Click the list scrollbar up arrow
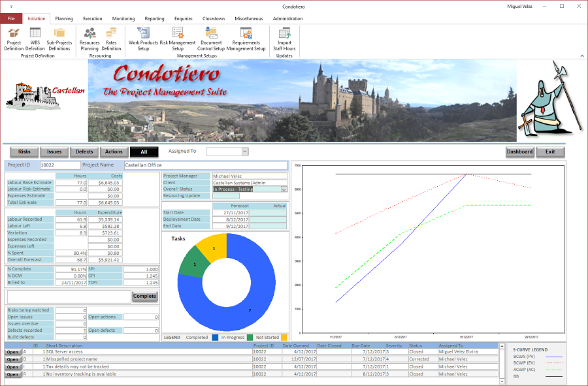This screenshot has width=588, height=386. pos(502,346)
